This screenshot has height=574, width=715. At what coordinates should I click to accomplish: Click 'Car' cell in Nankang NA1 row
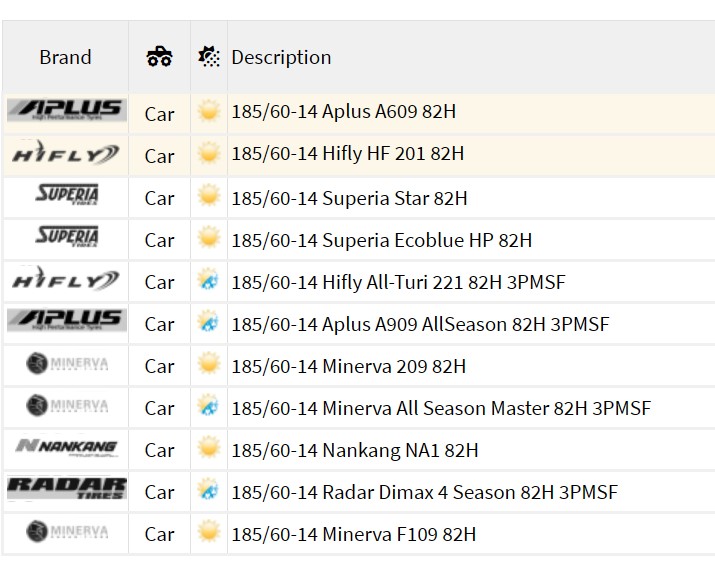(159, 450)
